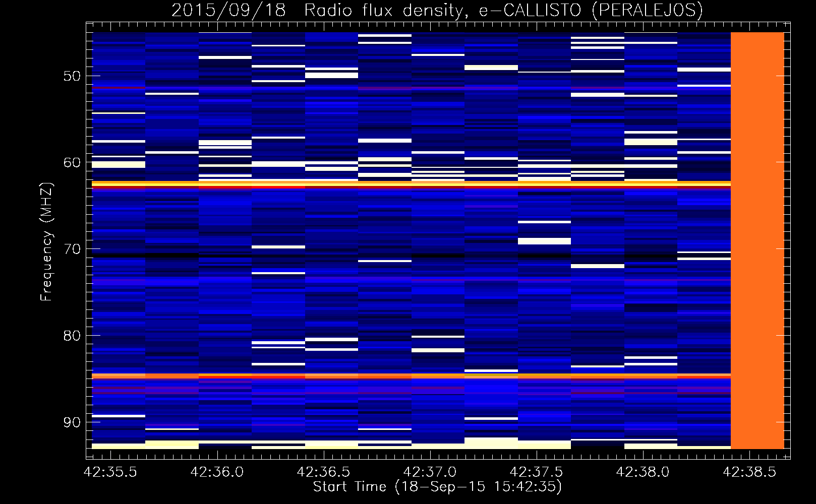Click the time tick label '42:35.5'
The height and width of the screenshot is (504, 816).
[x=110, y=472]
